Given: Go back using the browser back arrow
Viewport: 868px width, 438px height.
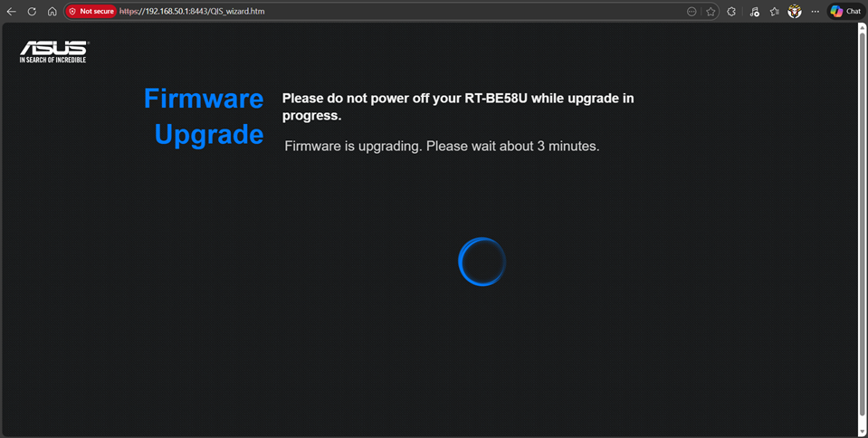Looking at the screenshot, I should (x=12, y=12).
